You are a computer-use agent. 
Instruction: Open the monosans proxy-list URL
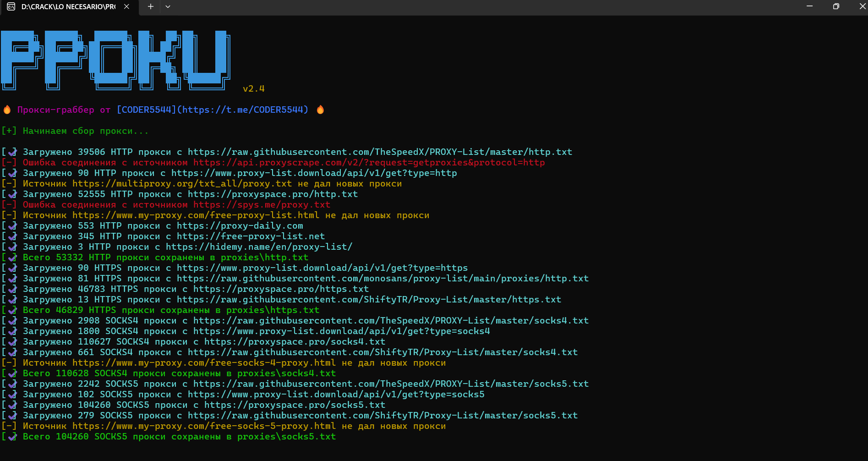click(x=382, y=278)
